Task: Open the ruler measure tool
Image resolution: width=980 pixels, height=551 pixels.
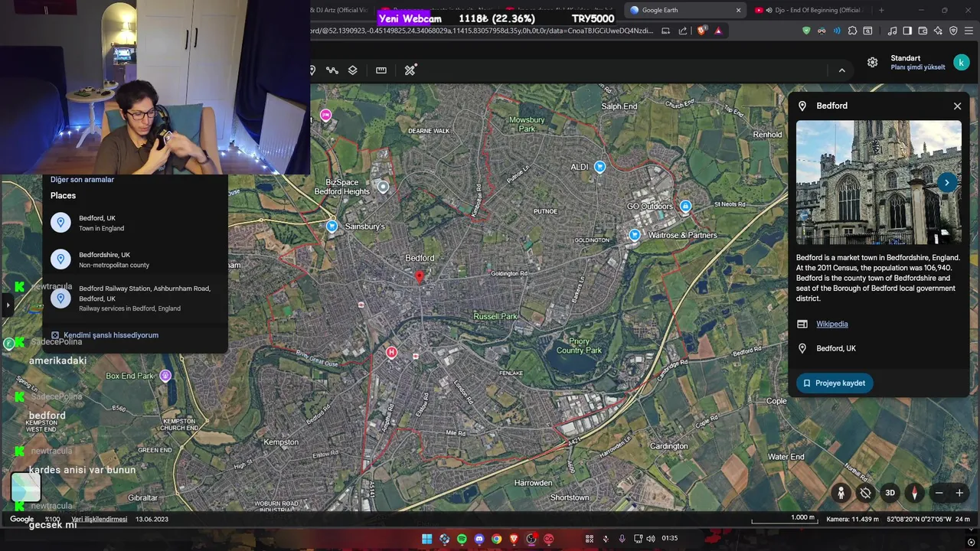Action: click(x=381, y=70)
